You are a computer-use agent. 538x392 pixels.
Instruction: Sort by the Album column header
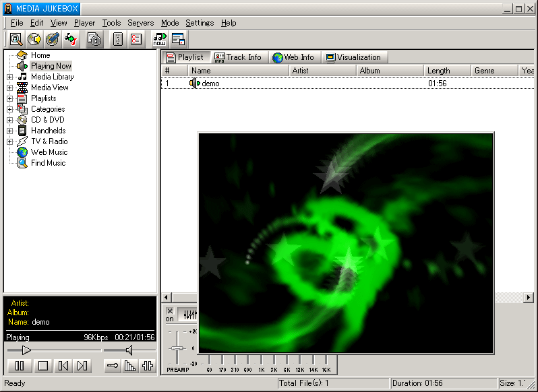[x=390, y=71]
